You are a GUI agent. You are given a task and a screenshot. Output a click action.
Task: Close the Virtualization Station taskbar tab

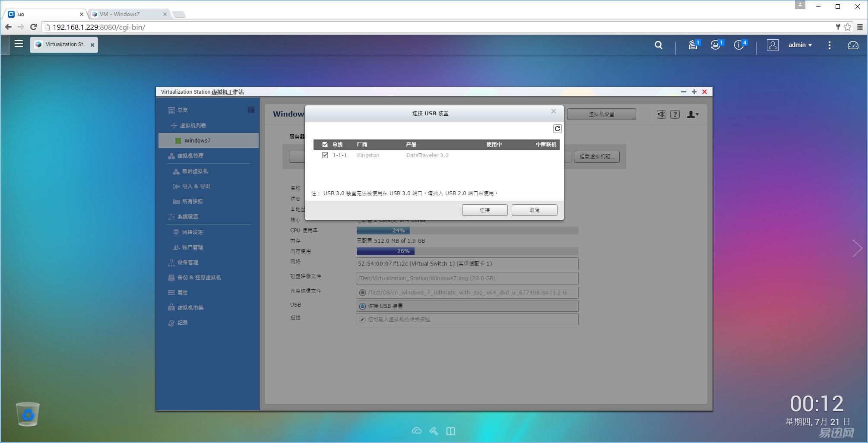(x=92, y=45)
